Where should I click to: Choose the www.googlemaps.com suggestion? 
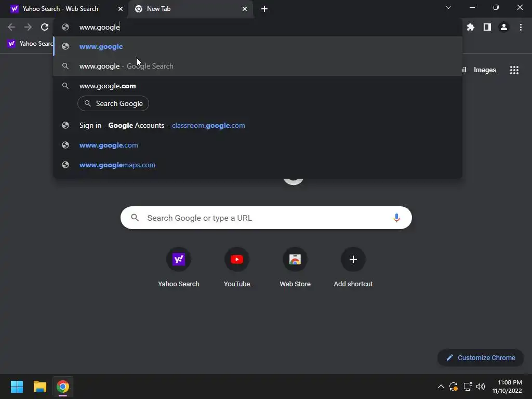click(x=258, y=165)
